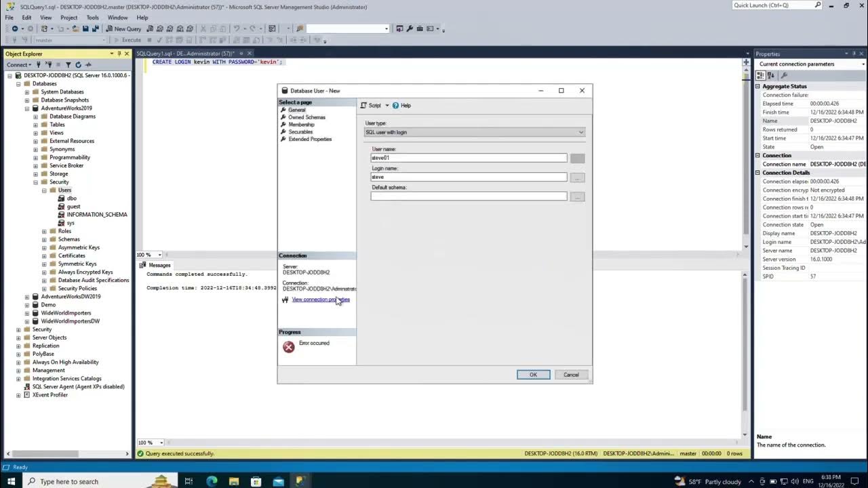Click OK in Database User dialog
This screenshot has width=868, height=488.
(x=533, y=375)
